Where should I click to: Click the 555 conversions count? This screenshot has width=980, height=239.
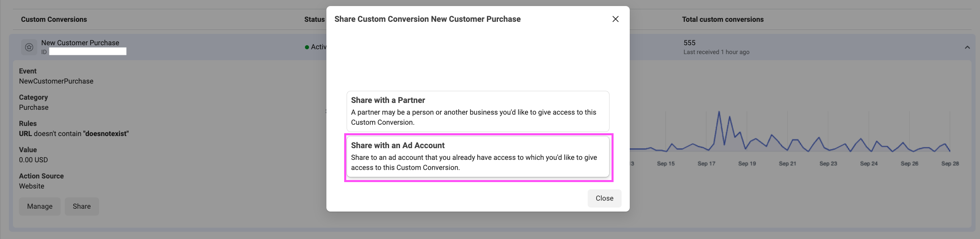(x=689, y=43)
